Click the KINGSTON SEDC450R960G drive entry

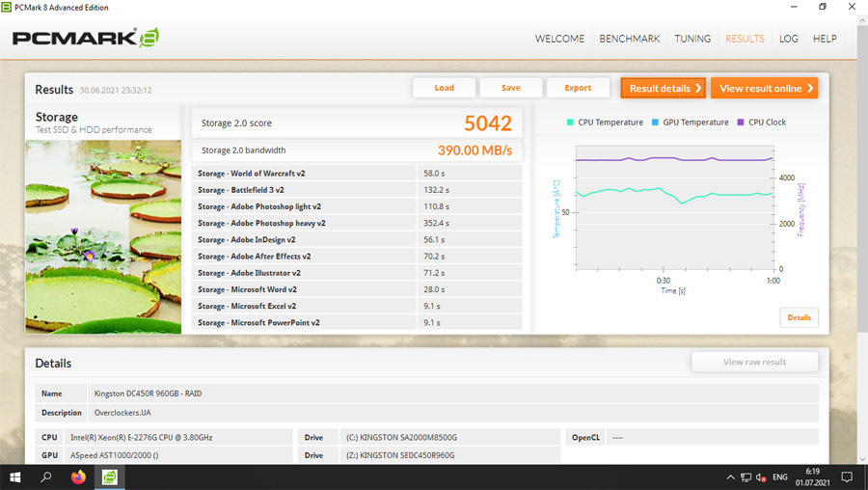tap(449, 455)
